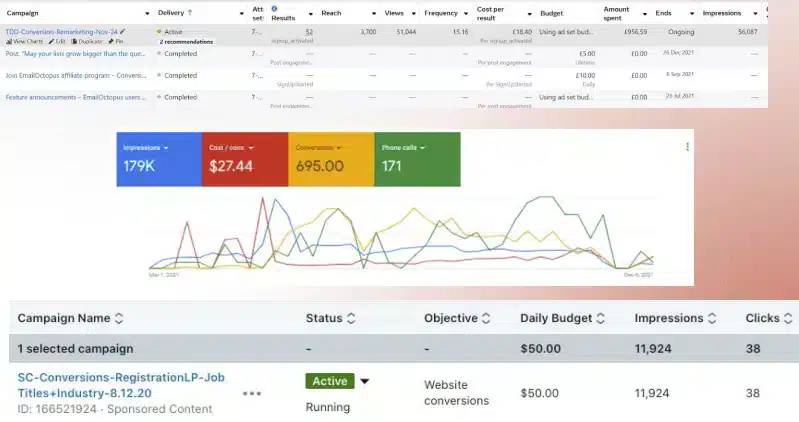The height and width of the screenshot is (422, 799).
Task: Click the 52 results value
Action: pos(309,32)
